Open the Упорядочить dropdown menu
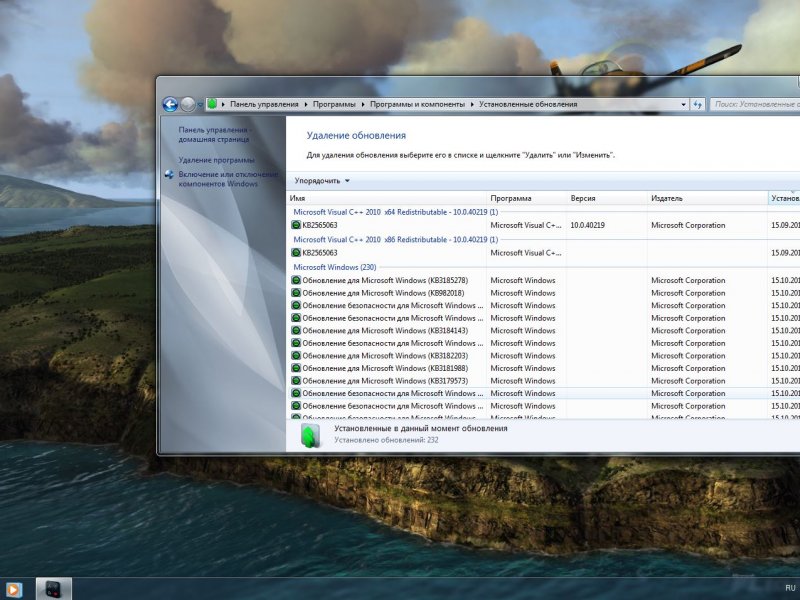Viewport: 800px width, 600px height. point(321,181)
